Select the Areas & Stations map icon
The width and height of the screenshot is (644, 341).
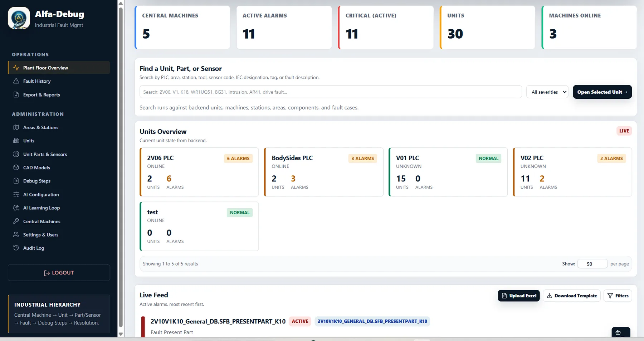click(16, 127)
